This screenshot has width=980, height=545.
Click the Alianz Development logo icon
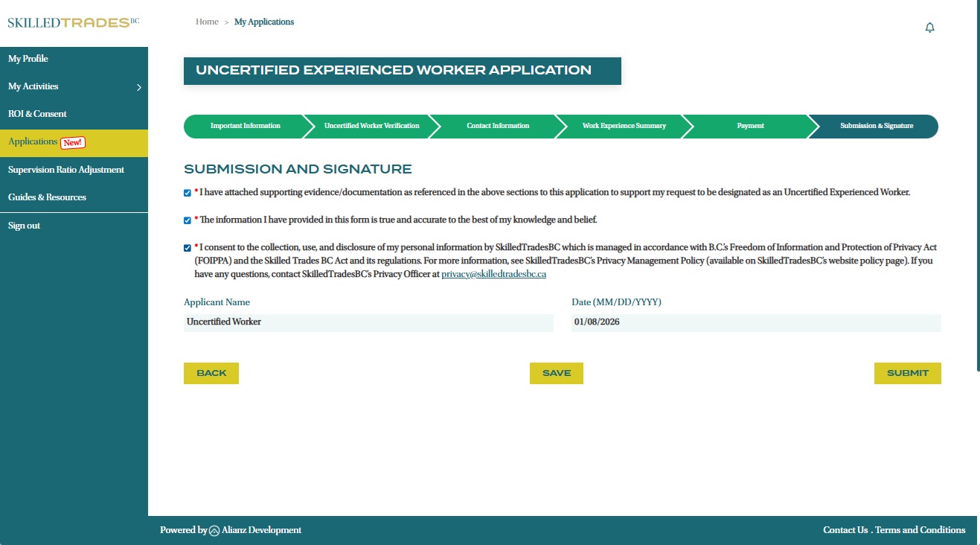pyautogui.click(x=214, y=531)
